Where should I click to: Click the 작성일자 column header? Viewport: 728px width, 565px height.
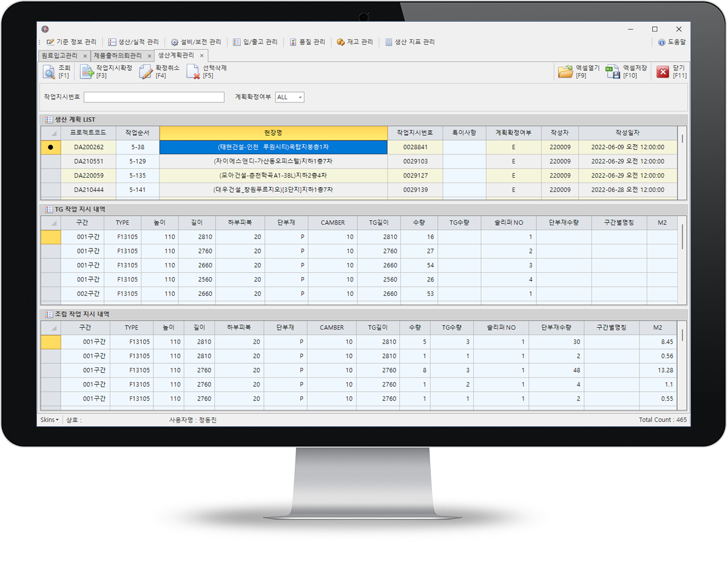(627, 133)
